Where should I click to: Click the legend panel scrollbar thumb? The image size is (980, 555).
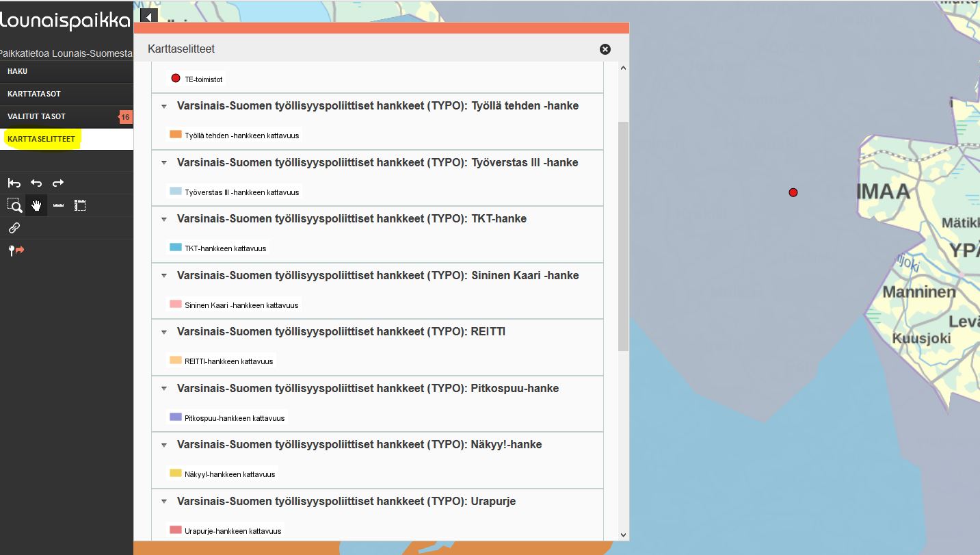click(623, 237)
